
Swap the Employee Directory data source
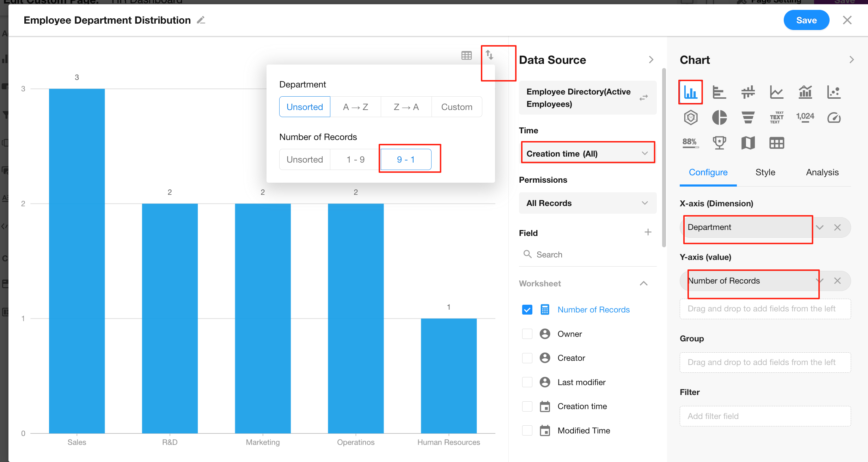pos(643,98)
